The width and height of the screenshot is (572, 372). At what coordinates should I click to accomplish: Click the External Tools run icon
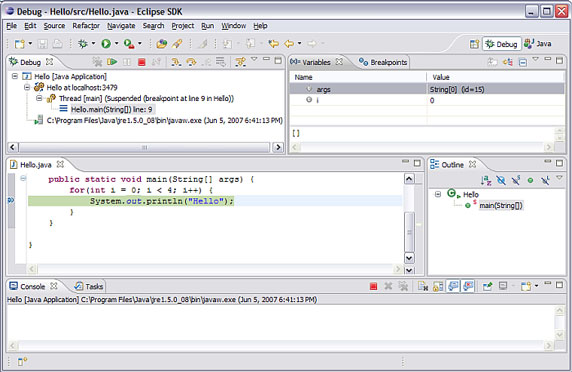point(129,44)
